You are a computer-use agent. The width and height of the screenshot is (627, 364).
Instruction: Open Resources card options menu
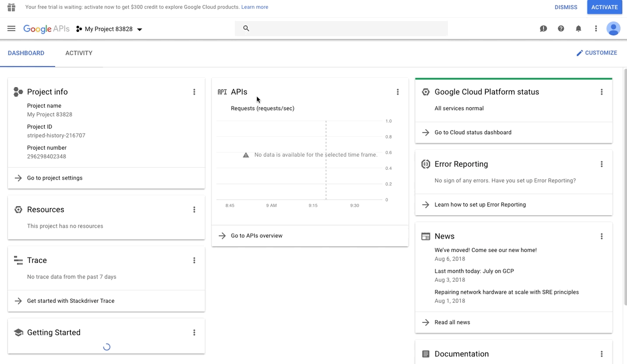(x=194, y=210)
